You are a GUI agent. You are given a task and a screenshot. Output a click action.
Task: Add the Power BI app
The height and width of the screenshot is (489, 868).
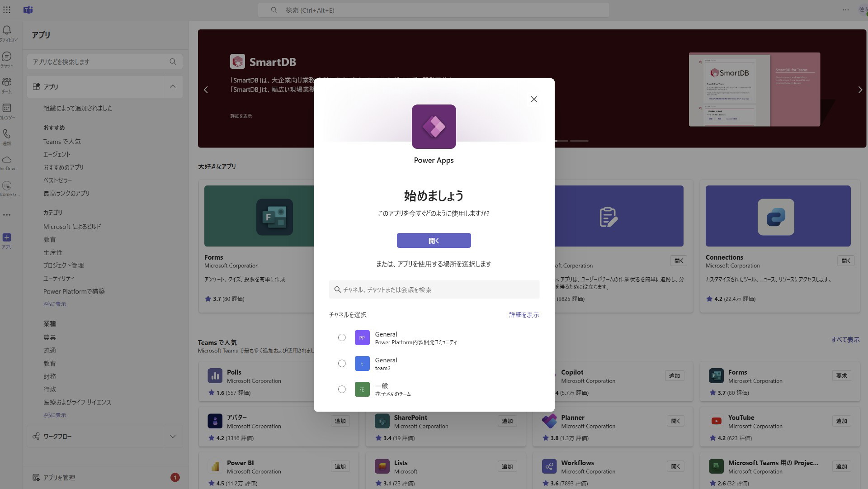pyautogui.click(x=340, y=466)
